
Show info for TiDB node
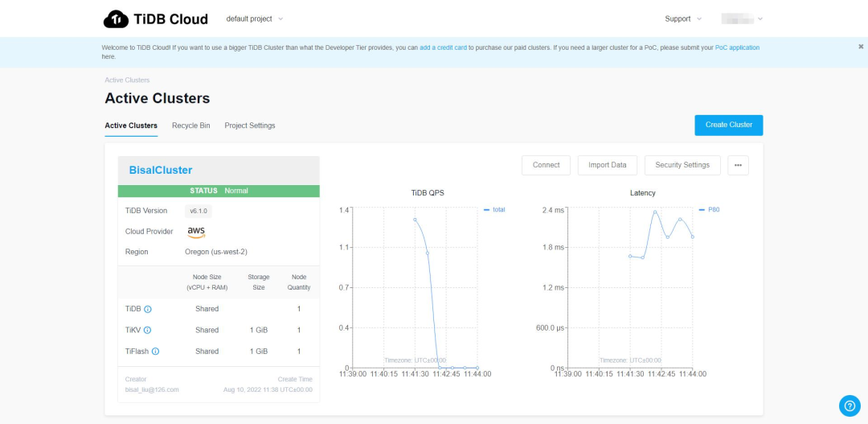(148, 309)
